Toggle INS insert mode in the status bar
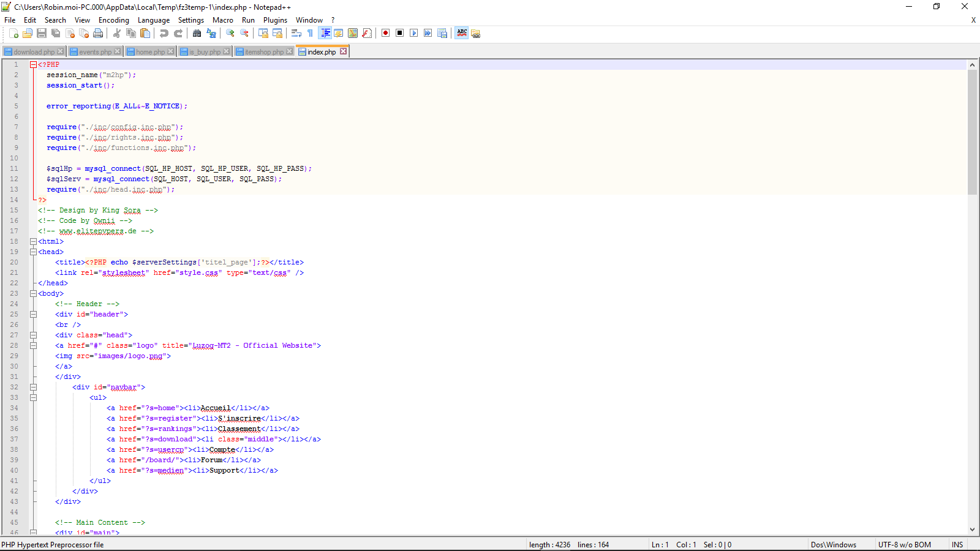Image resolution: width=980 pixels, height=551 pixels. (x=957, y=544)
